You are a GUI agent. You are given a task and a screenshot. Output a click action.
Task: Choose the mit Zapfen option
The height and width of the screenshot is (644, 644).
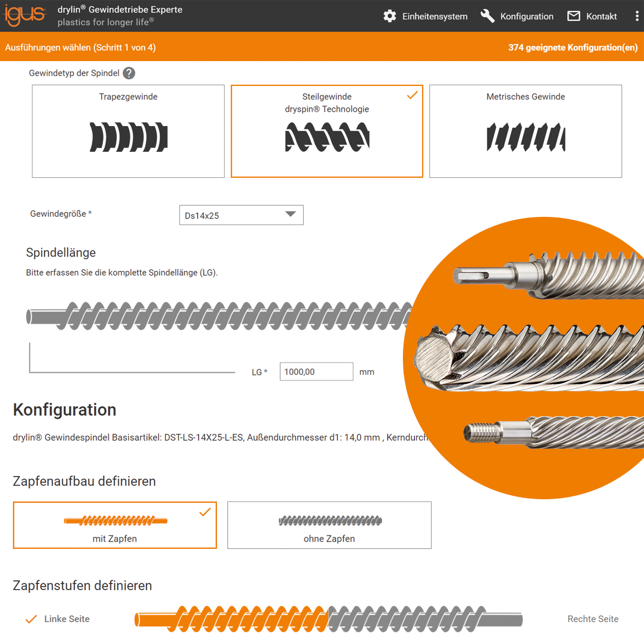point(114,525)
